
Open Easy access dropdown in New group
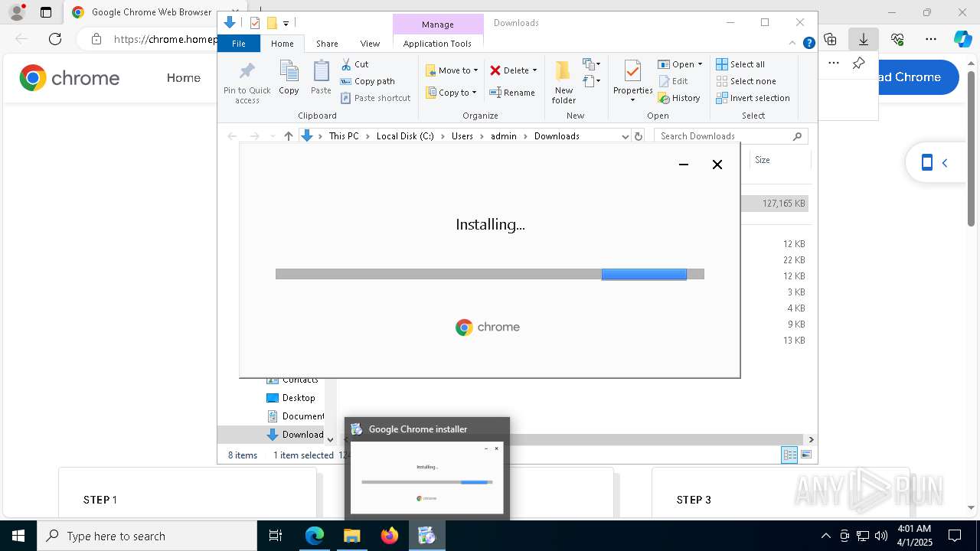[592, 81]
